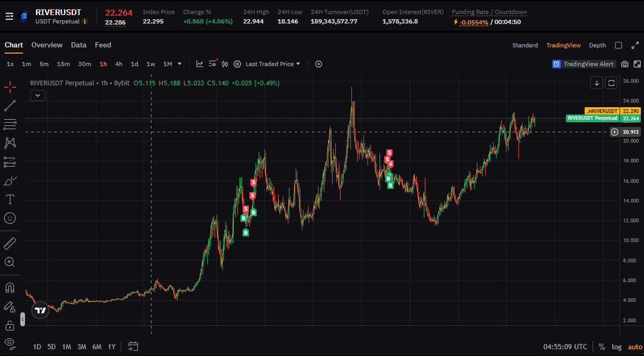Open the display settings icon with red dot
The image size is (644, 356).
point(213,64)
